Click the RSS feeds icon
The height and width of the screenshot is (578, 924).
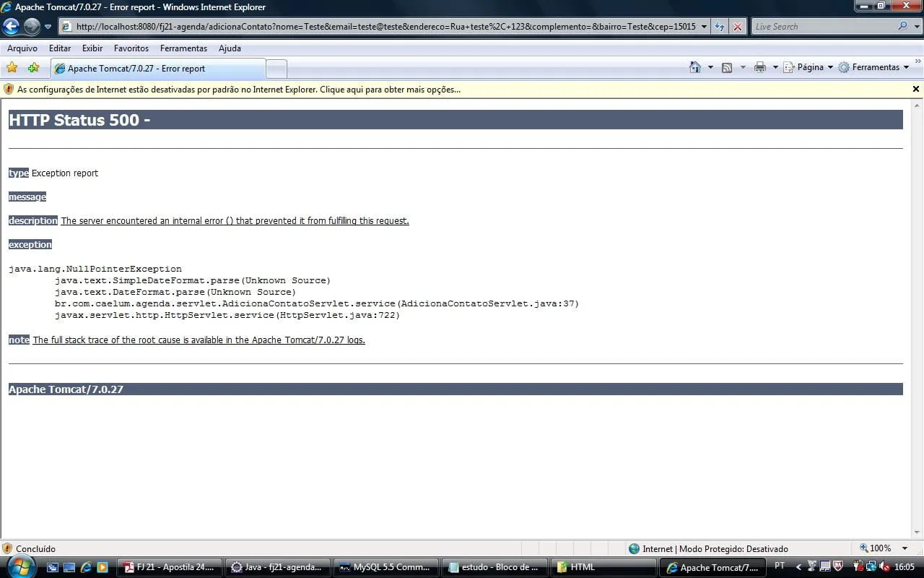(x=727, y=67)
